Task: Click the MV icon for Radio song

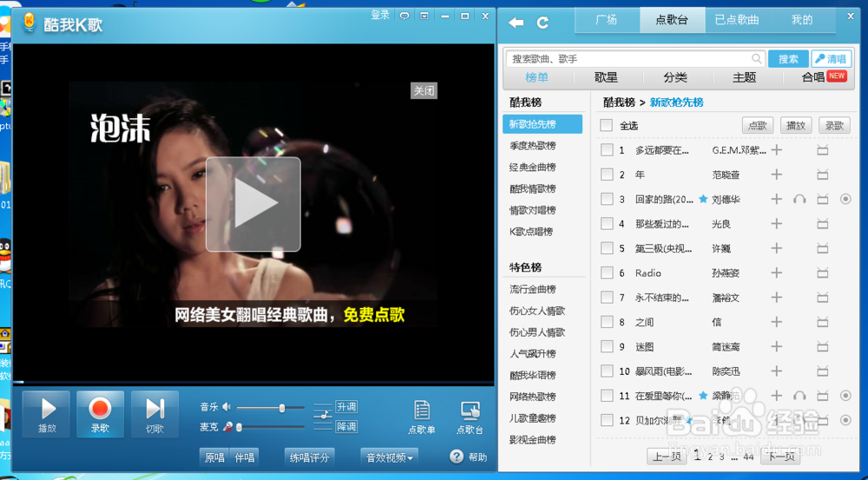Action: (x=823, y=273)
